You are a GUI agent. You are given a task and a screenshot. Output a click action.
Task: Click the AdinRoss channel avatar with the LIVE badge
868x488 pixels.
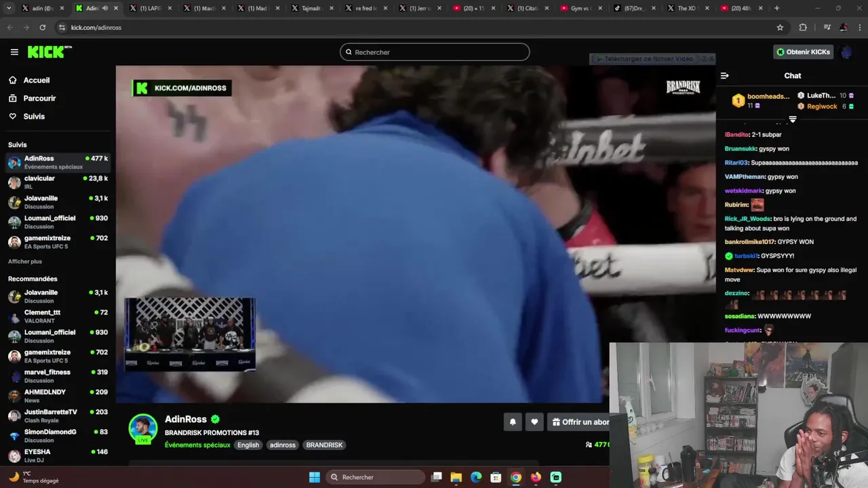pyautogui.click(x=143, y=429)
